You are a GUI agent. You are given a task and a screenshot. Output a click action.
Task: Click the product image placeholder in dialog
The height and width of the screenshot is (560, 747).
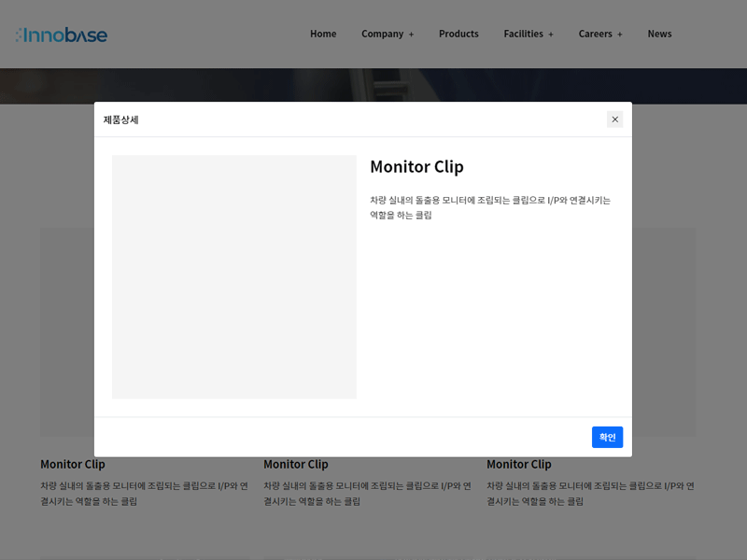[234, 277]
